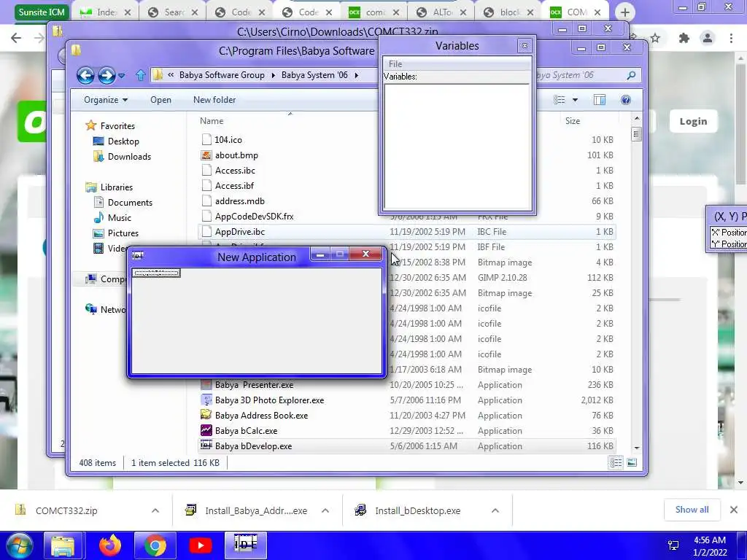Expand views options dropdown arrow

[x=575, y=99]
